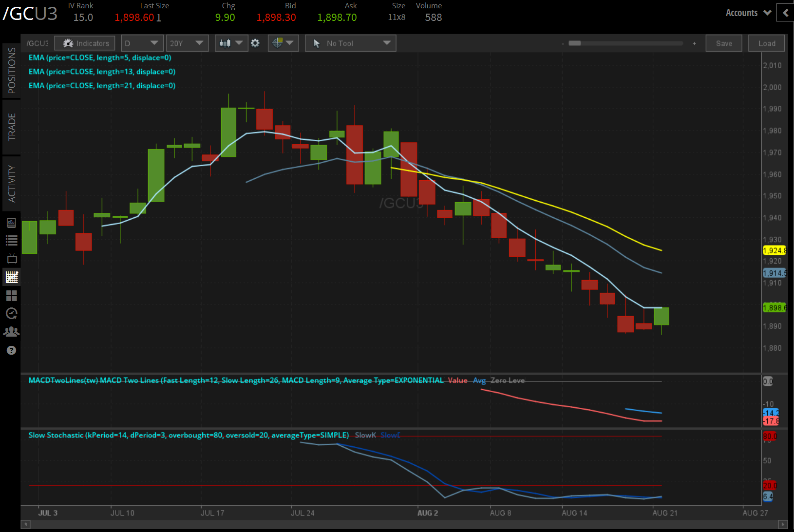Click the large /GCU3 header symbol
The image size is (794, 532).
(30, 14)
